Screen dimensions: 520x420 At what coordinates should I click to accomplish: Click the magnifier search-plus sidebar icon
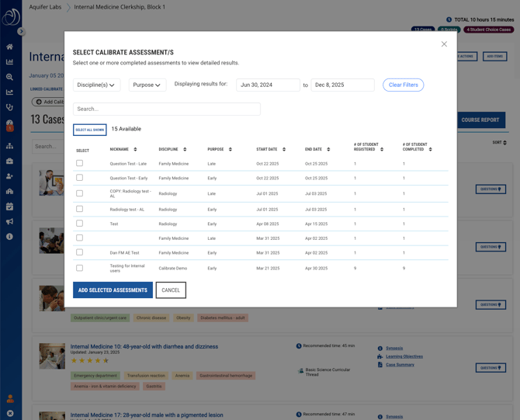pyautogui.click(x=9, y=77)
